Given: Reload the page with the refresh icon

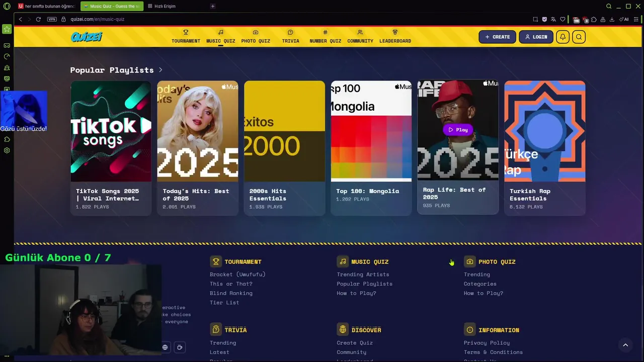Looking at the screenshot, I should point(38,19).
